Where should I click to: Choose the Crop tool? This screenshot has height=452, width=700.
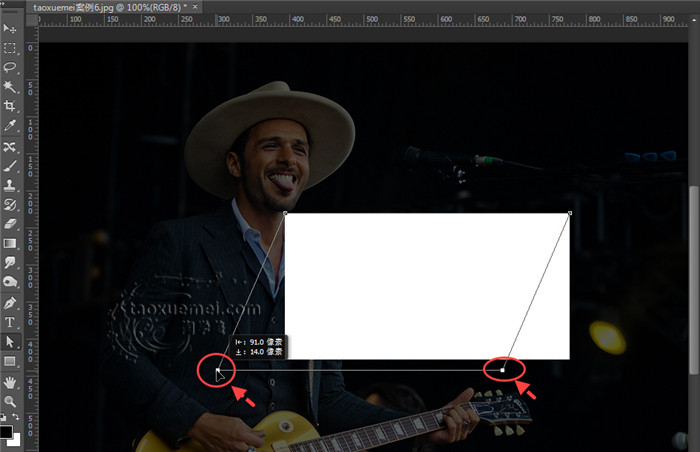pos(10,106)
